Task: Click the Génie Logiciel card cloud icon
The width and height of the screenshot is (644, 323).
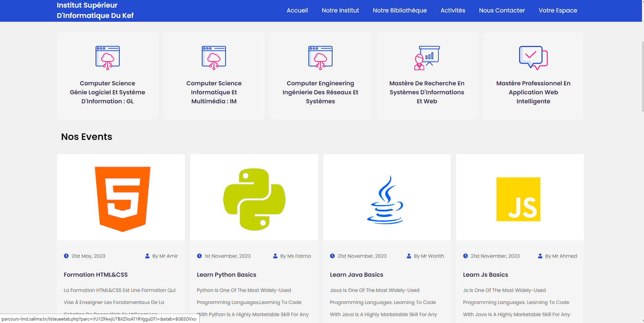Action: pos(108,58)
